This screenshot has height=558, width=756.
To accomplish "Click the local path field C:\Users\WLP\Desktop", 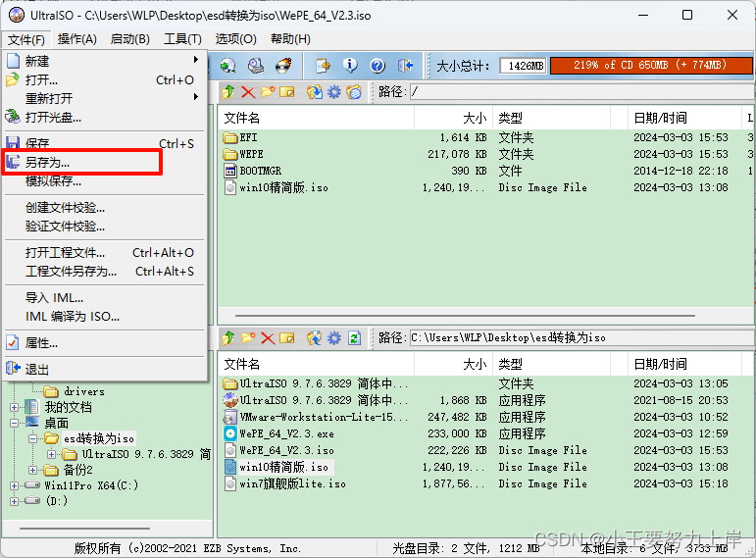I will point(582,338).
